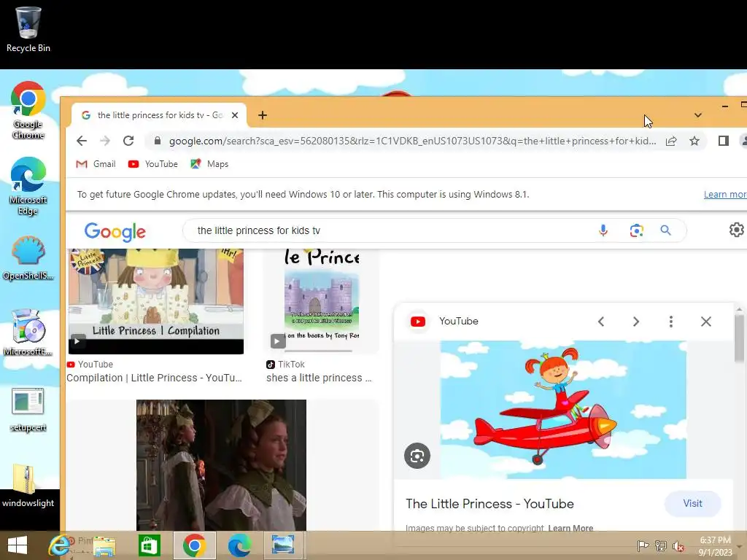Share this page icon in address bar
Viewport: 747px width, 560px height.
[671, 141]
